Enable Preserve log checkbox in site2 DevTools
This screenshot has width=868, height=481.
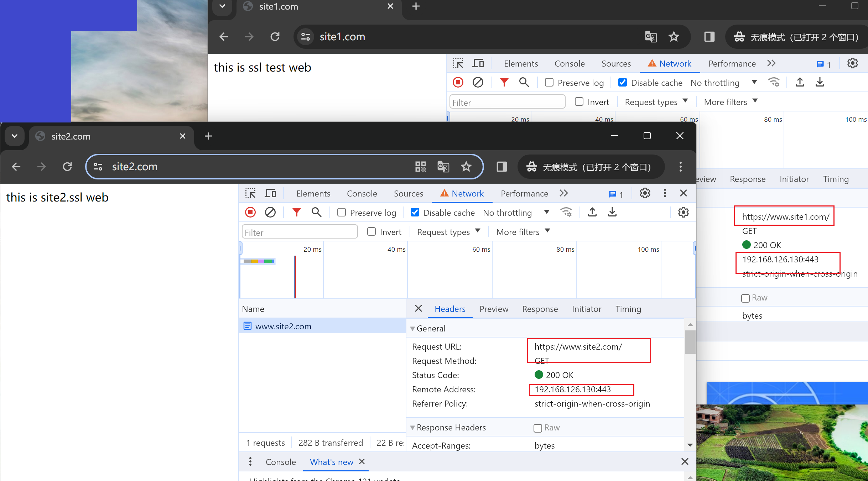point(342,213)
